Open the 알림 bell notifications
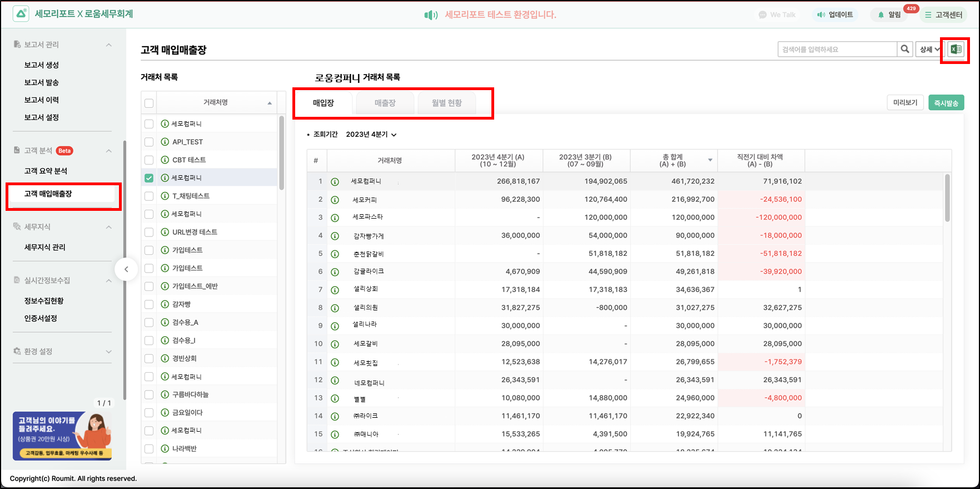Screen dimensions: 980x489 pos(889,15)
